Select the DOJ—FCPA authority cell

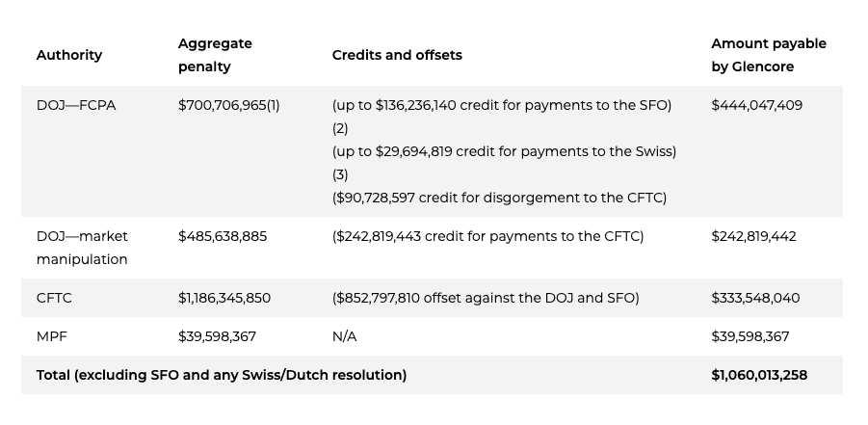tap(76, 105)
